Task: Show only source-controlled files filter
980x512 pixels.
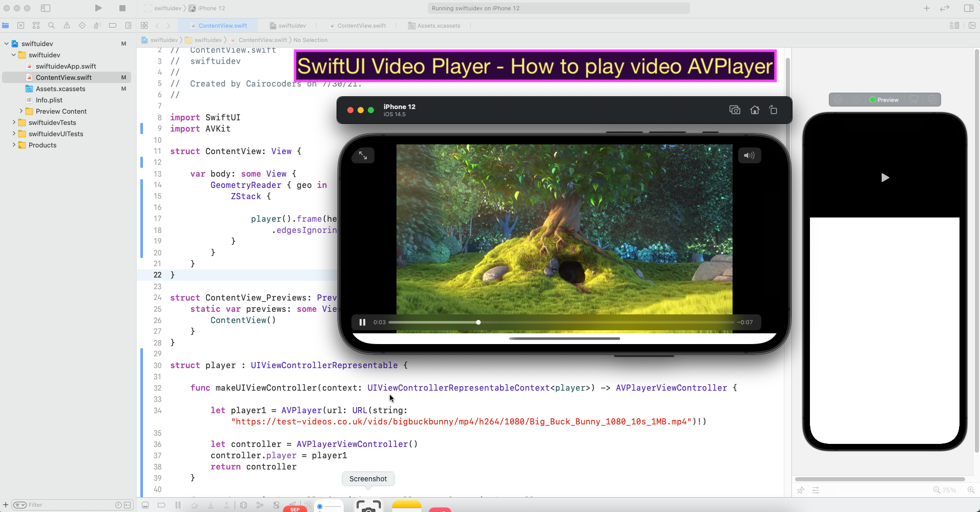Action: click(128, 505)
